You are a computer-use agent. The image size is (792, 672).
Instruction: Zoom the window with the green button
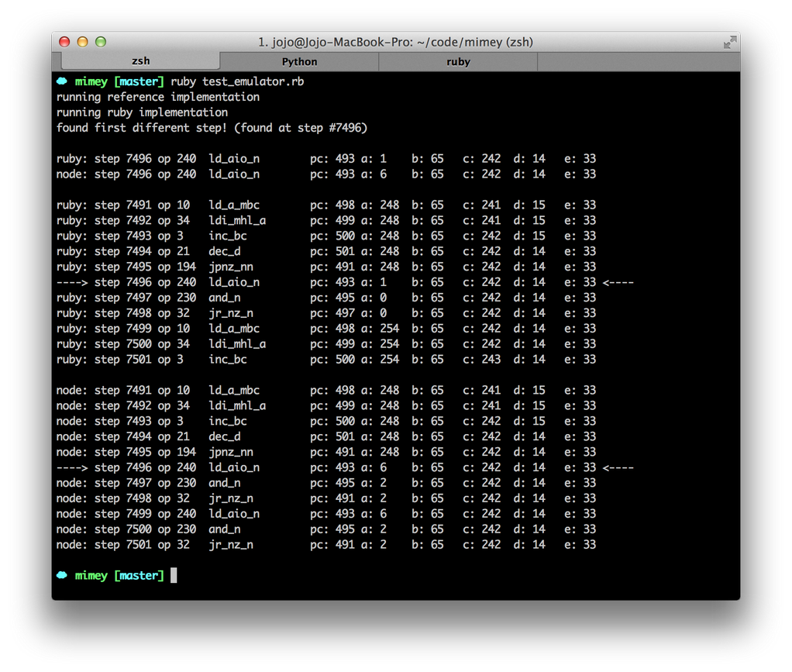point(100,43)
